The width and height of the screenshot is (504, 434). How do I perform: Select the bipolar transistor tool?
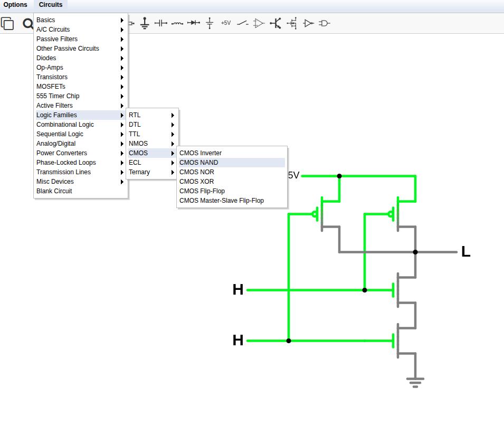pos(275,23)
